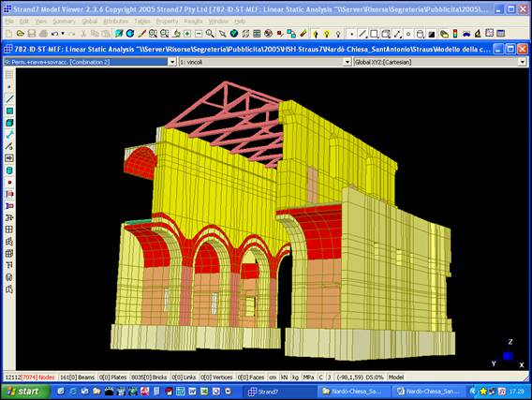Viewport: 532px width, 400px height.
Task: Click the Nodes count in status bar
Action: point(30,378)
